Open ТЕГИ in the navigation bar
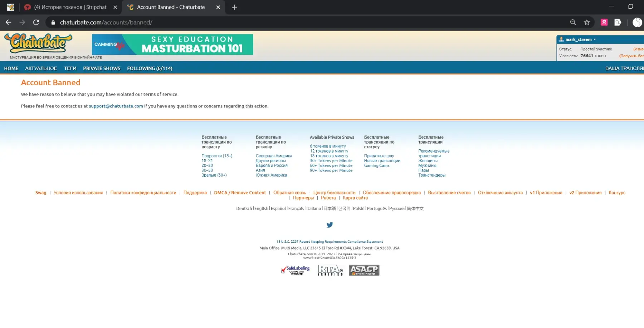This screenshot has height=328, width=644. pos(70,68)
